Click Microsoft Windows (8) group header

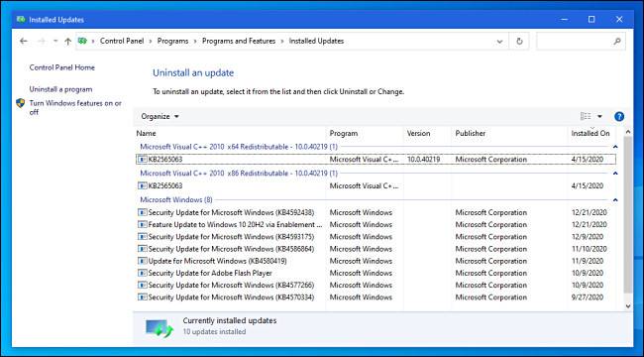176,200
